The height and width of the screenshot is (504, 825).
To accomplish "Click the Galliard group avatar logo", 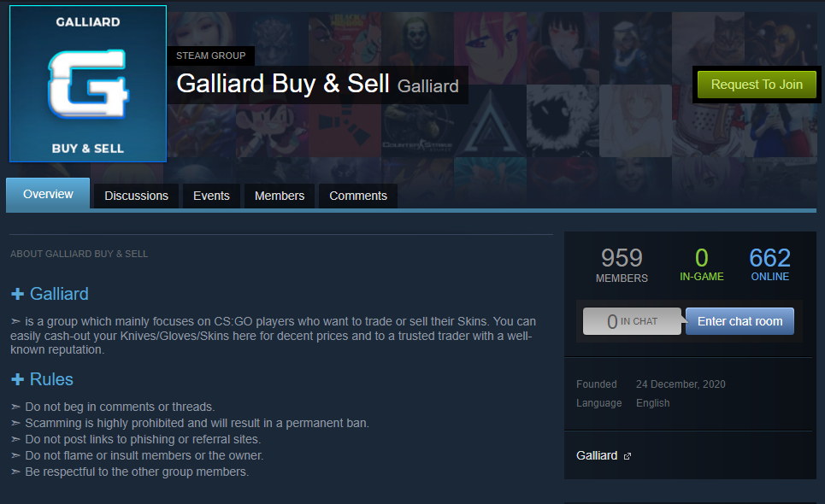I will click(x=88, y=84).
